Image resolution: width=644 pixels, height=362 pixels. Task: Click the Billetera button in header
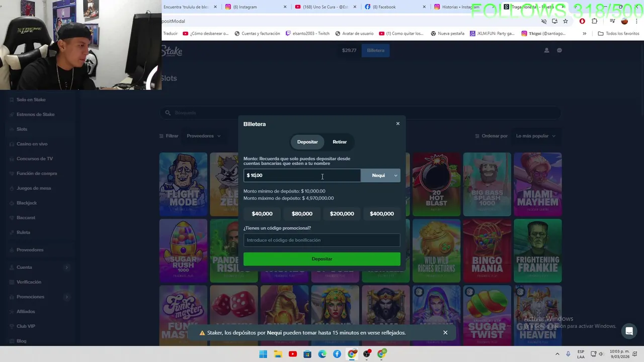375,50
